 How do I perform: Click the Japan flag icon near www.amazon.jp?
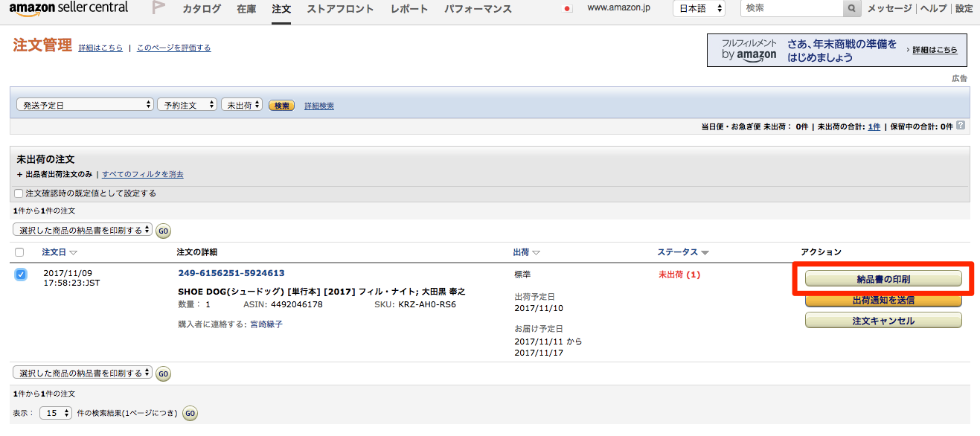click(x=568, y=9)
